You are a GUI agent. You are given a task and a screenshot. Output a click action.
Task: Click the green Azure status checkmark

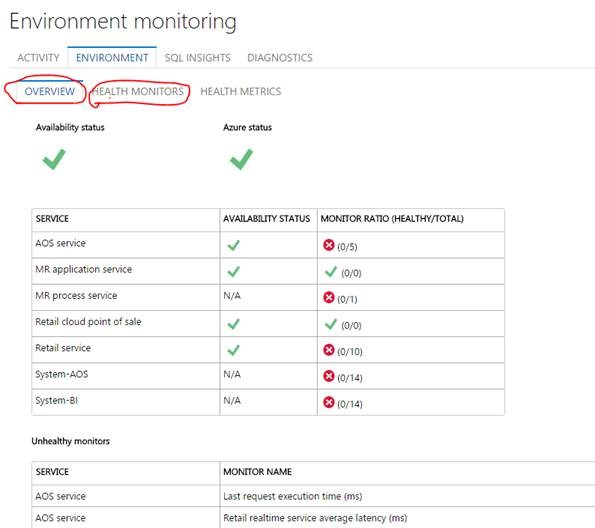tap(241, 159)
